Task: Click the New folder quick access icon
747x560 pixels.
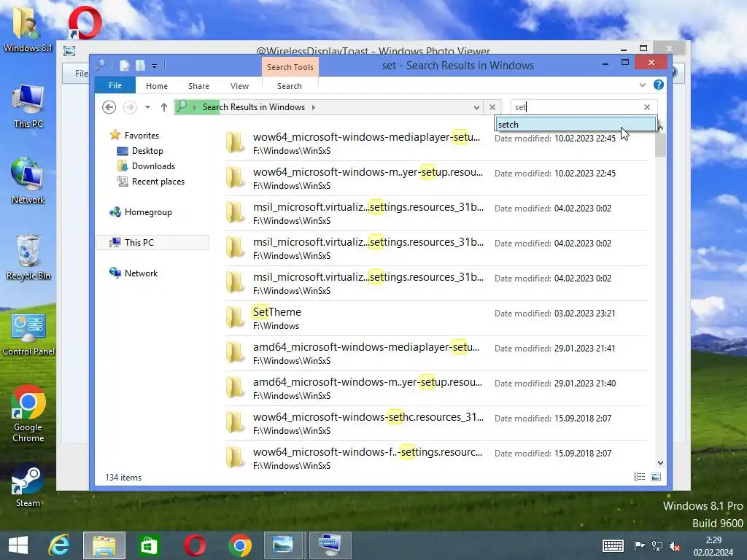Action: point(141,66)
